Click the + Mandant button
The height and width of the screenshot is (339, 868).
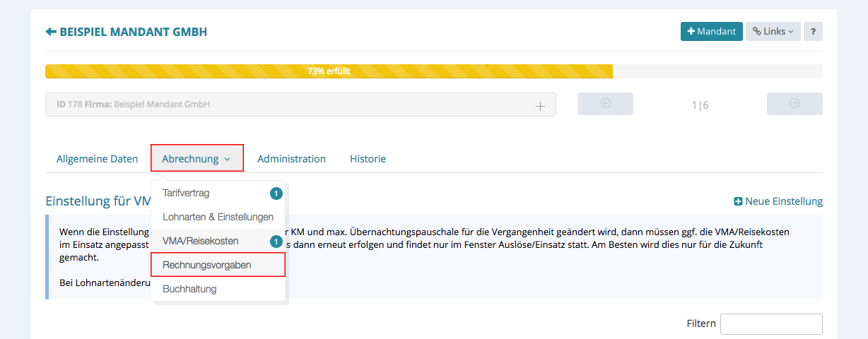[711, 31]
